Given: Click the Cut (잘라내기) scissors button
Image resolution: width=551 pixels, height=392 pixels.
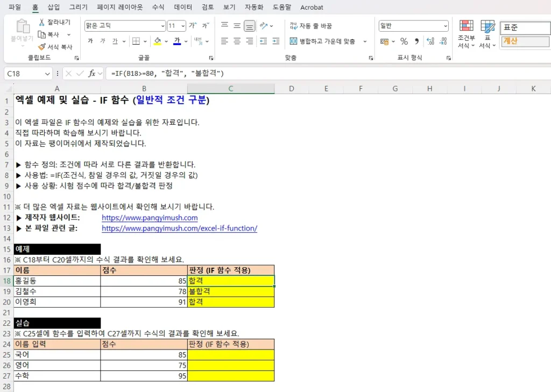Looking at the screenshot, I should pos(54,22).
